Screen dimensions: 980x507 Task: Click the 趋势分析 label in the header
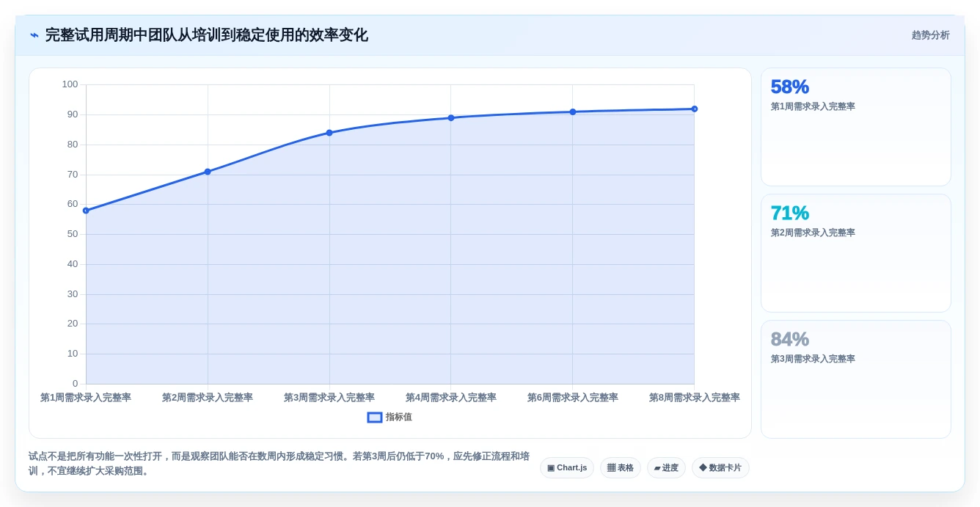[930, 35]
